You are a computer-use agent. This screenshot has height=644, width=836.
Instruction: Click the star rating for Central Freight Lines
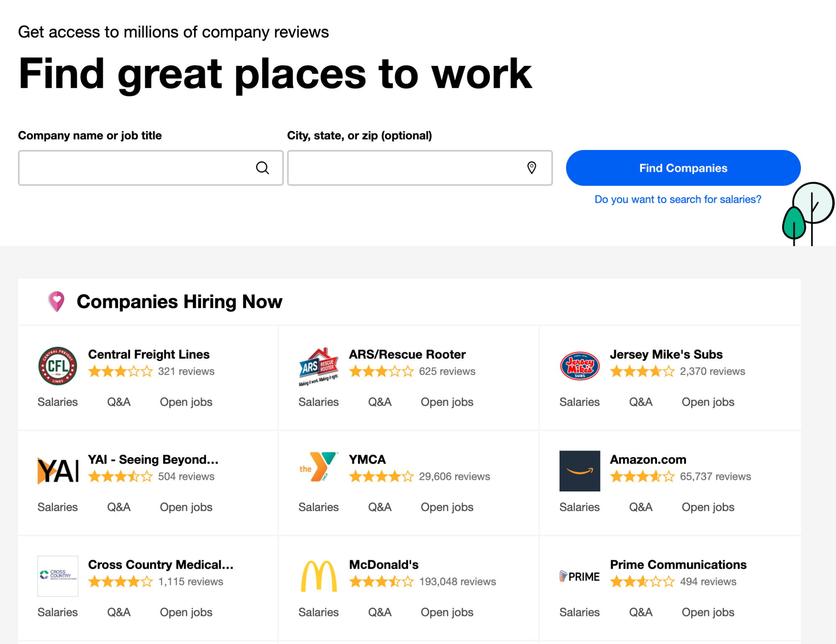pyautogui.click(x=120, y=371)
